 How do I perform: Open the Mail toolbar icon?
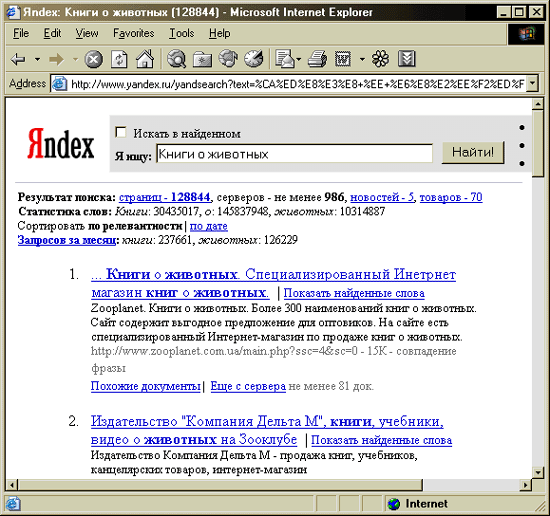coord(285,59)
